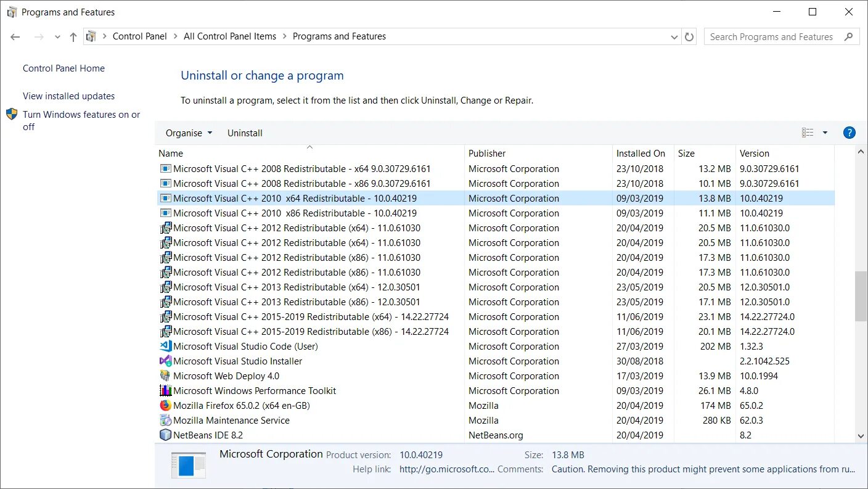
Task: Click the Back navigation arrow
Action: [x=15, y=37]
